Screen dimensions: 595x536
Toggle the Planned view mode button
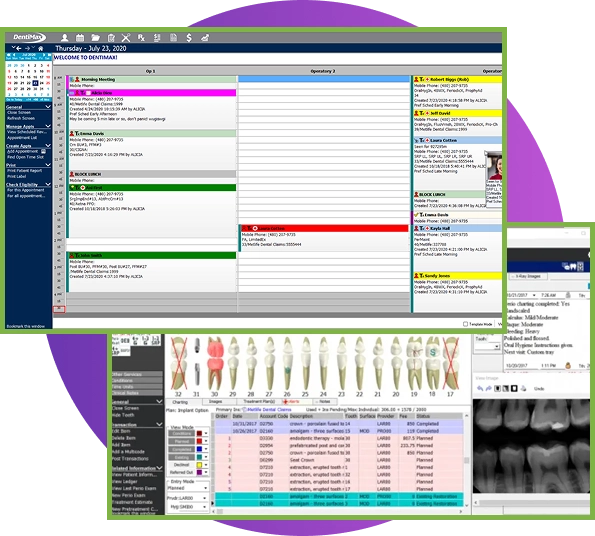[x=182, y=441]
